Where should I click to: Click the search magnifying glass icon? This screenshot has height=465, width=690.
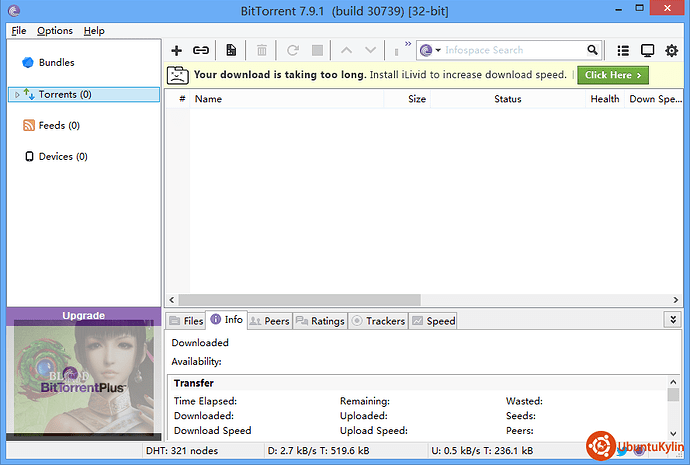click(593, 50)
